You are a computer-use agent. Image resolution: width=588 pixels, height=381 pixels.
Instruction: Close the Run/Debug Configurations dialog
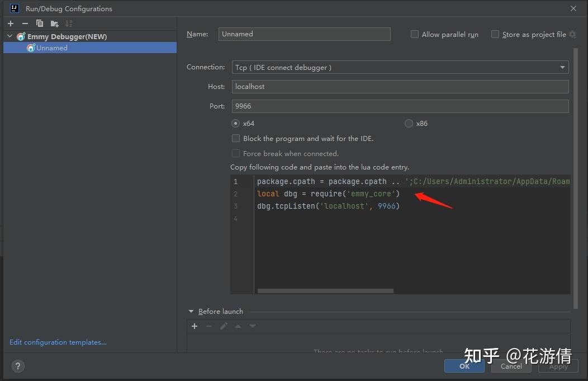point(573,8)
